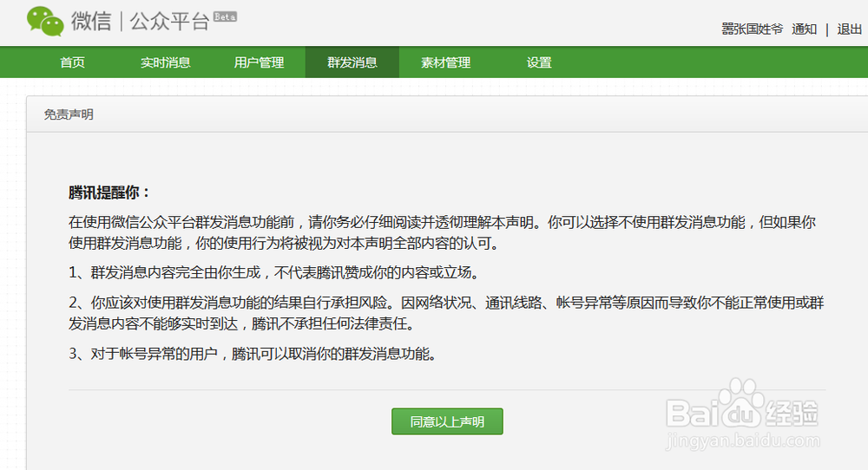The width and height of the screenshot is (868, 470).
Task: Open the 实时消息 tab
Action: (165, 62)
